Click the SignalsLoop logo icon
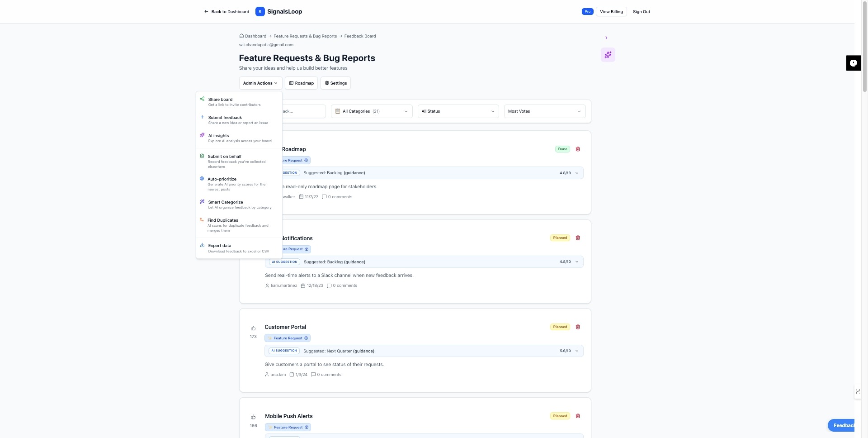868x438 pixels. click(x=260, y=11)
